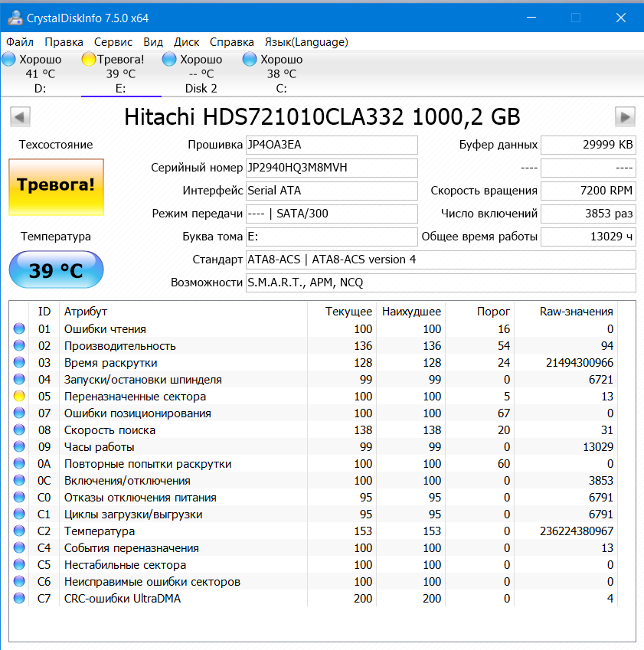Click the firmware field JP4OA3EA
The image size is (644, 650).
click(x=332, y=145)
